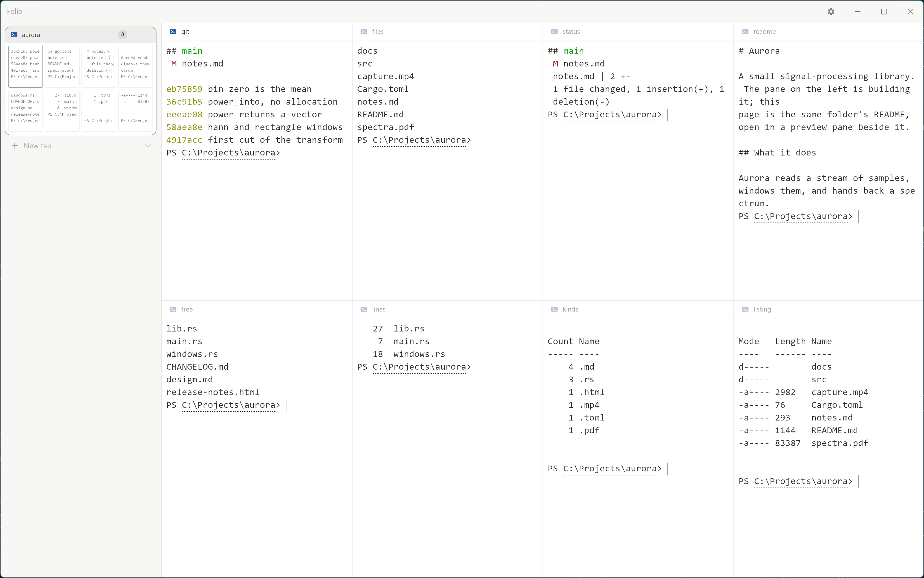The image size is (924, 578).
Task: Click spectra.pdf row in the listing pane
Action: (x=803, y=443)
